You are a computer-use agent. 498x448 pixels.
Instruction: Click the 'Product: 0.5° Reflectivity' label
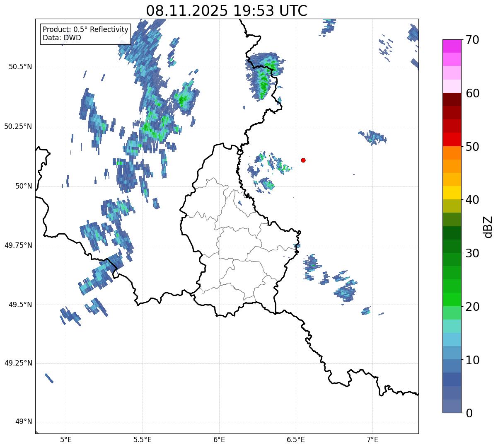pos(85,30)
